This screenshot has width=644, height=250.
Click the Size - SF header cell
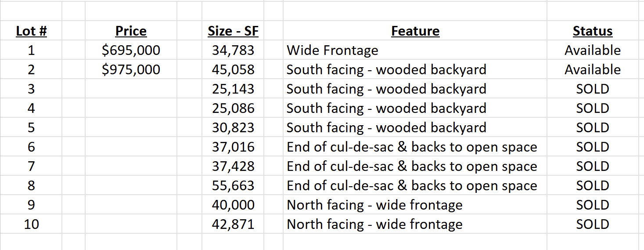pyautogui.click(x=233, y=31)
